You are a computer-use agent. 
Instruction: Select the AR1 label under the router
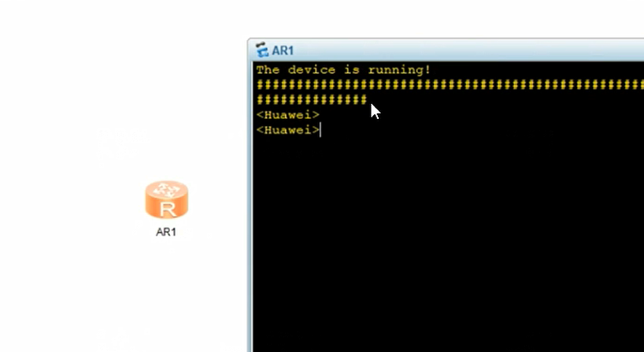click(x=166, y=232)
